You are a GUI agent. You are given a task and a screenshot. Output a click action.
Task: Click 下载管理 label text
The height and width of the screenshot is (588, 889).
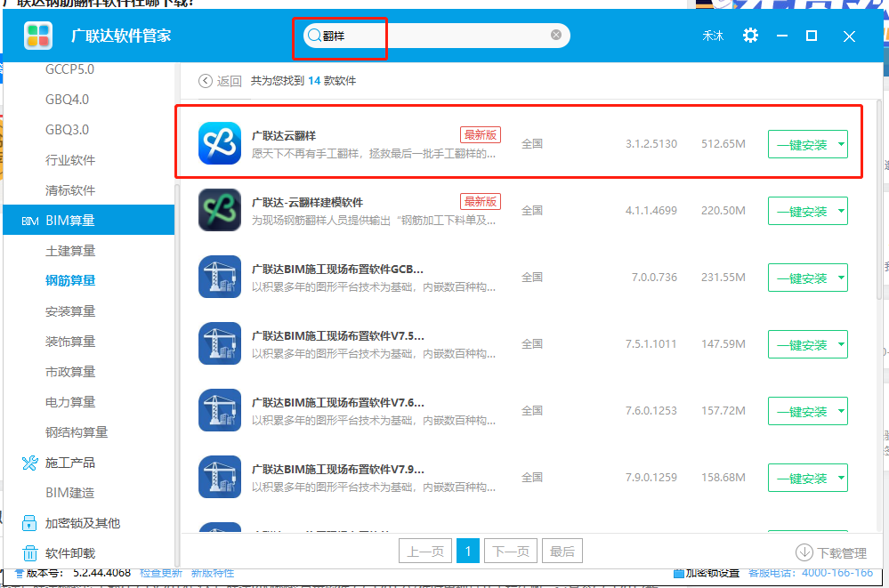(x=842, y=552)
